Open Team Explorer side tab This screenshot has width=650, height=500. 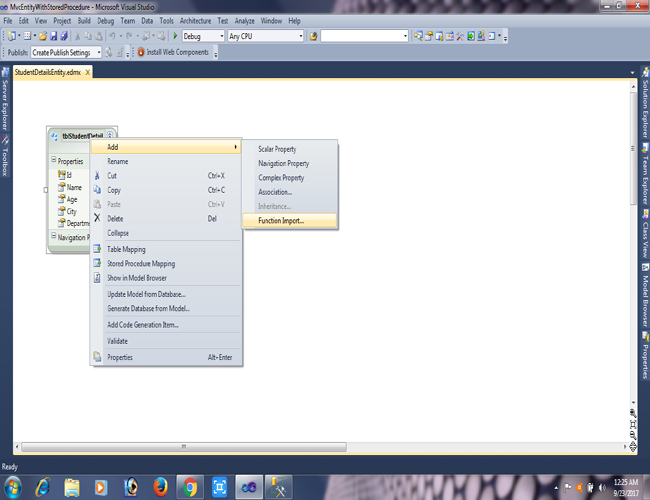[645, 174]
